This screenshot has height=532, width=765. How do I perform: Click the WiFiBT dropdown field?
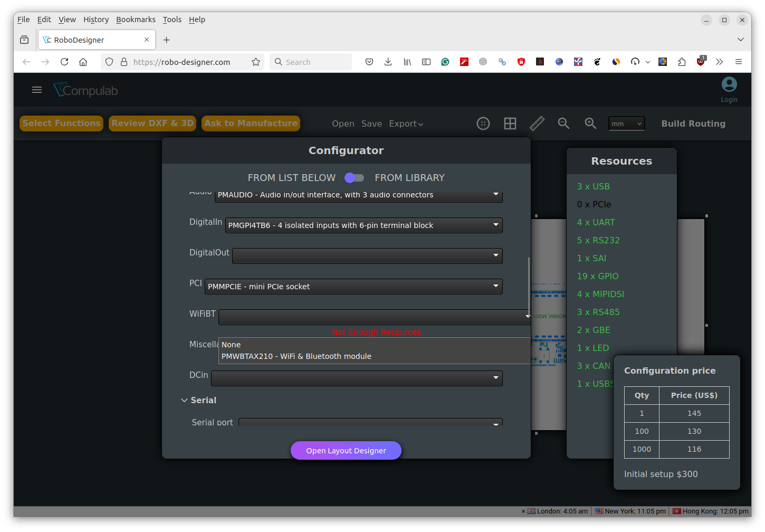coord(374,317)
